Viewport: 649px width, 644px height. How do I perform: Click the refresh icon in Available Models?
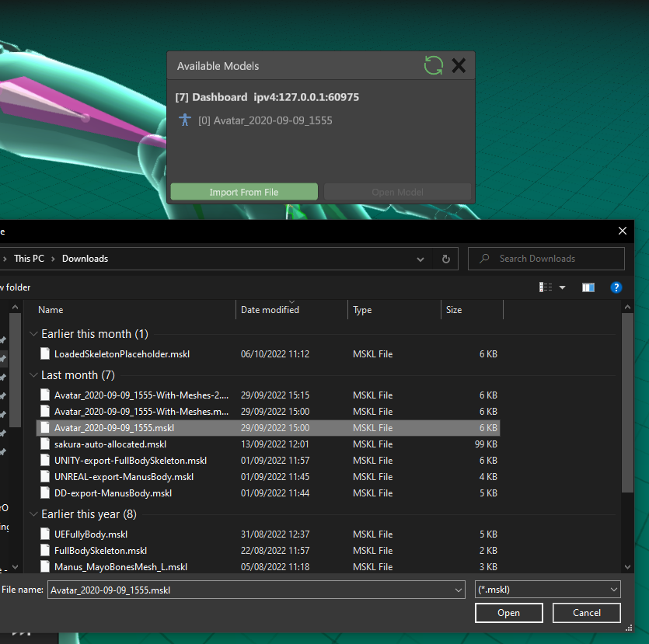(x=433, y=66)
